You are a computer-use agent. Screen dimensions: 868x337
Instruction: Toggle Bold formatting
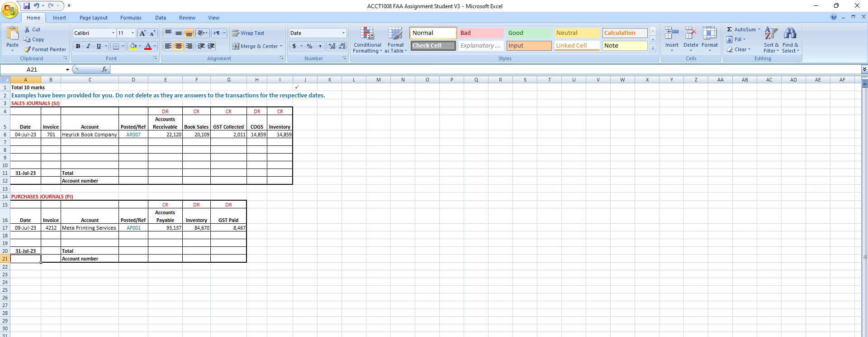pos(78,46)
